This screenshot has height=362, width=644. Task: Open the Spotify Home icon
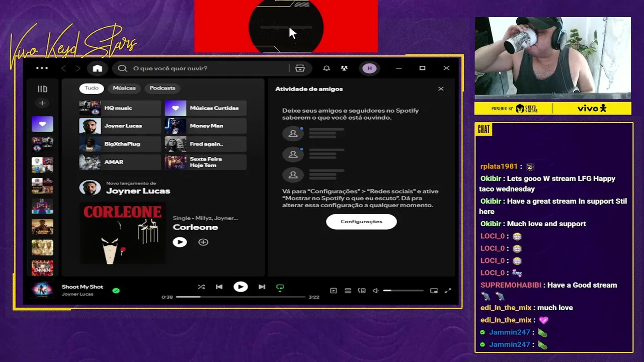coord(98,68)
